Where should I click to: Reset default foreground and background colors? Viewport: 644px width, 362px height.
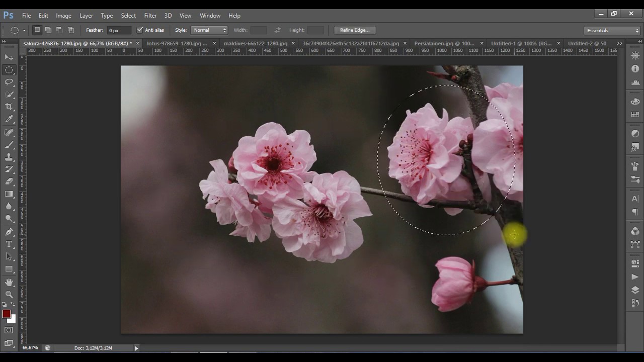pyautogui.click(x=5, y=305)
